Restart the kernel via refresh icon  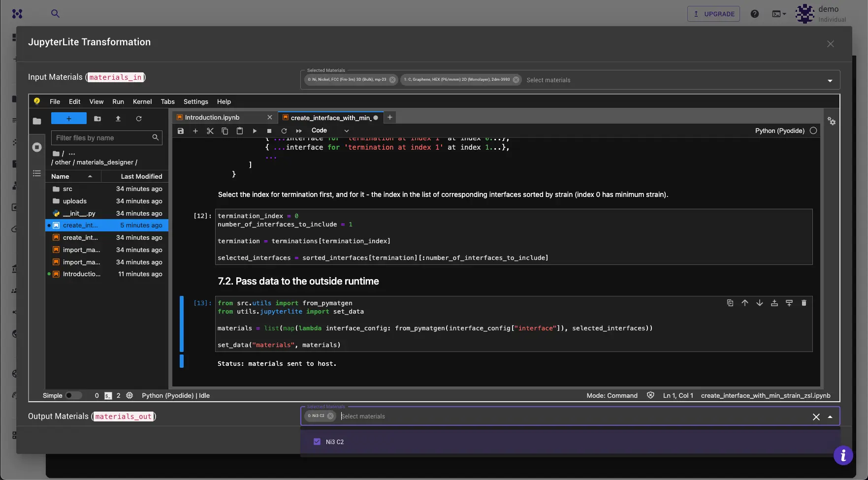[x=284, y=130]
